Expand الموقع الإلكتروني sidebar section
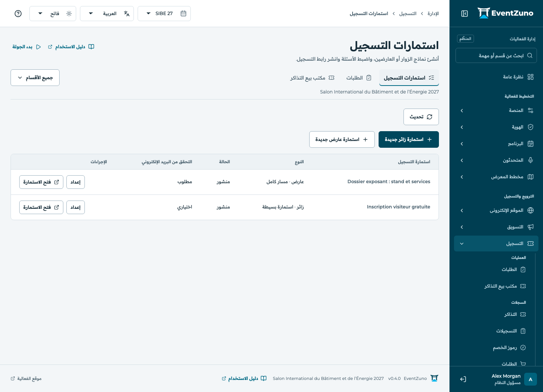Image resolution: width=543 pixels, height=392 pixels. 496,210
